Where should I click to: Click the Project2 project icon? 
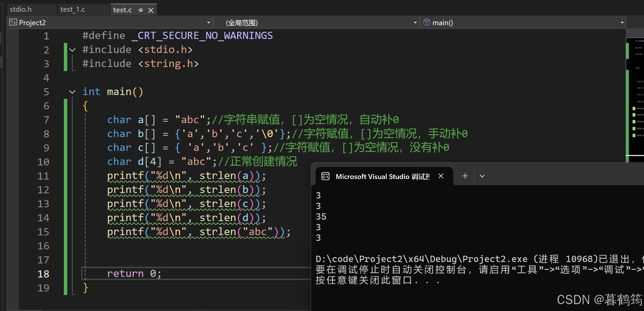(13, 22)
